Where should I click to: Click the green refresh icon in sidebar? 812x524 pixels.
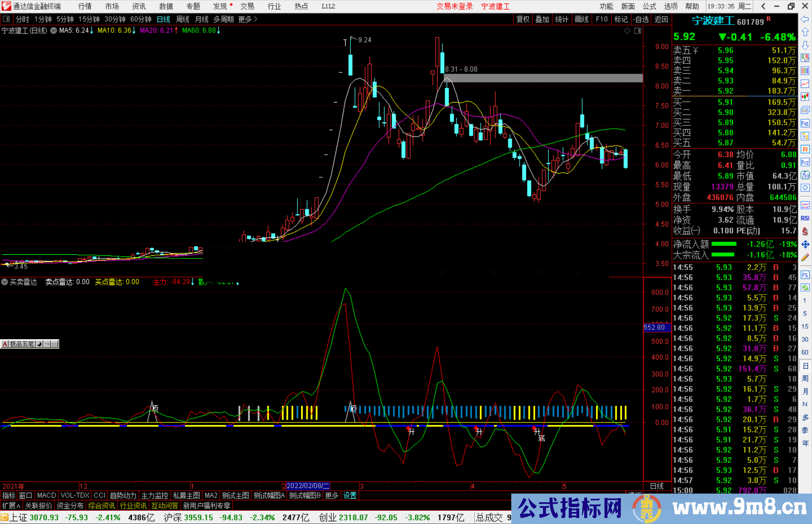click(805, 288)
